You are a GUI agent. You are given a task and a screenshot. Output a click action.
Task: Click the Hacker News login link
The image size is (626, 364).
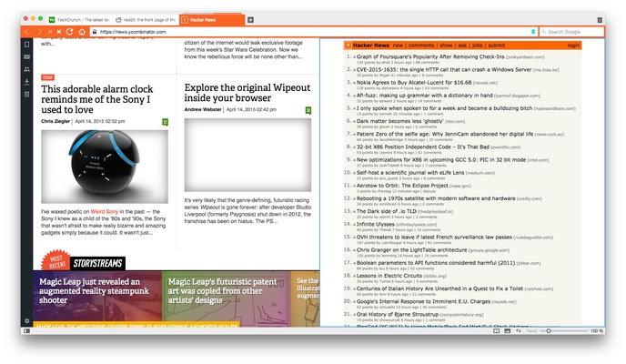[573, 45]
